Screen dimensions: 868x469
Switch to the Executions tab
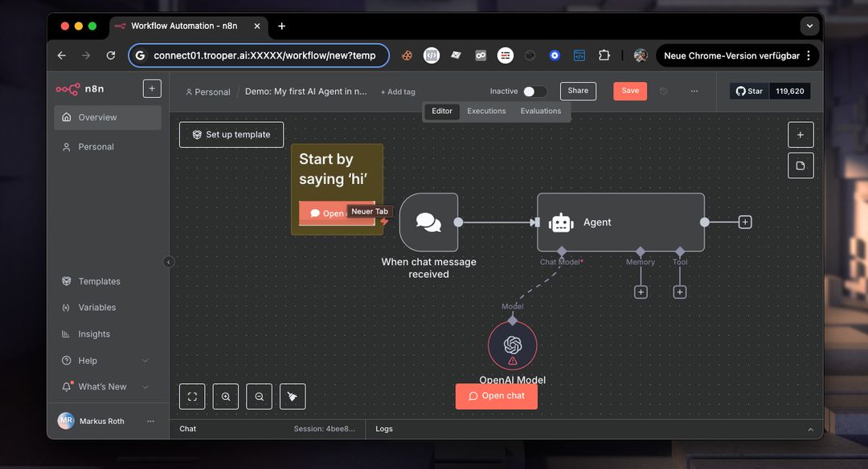click(x=486, y=111)
